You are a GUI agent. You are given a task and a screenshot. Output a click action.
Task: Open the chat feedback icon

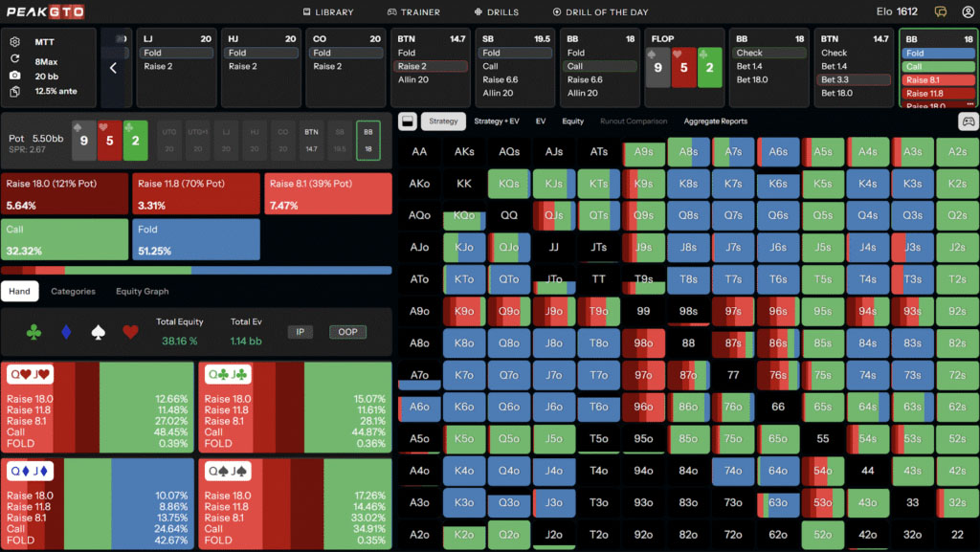pos(941,11)
